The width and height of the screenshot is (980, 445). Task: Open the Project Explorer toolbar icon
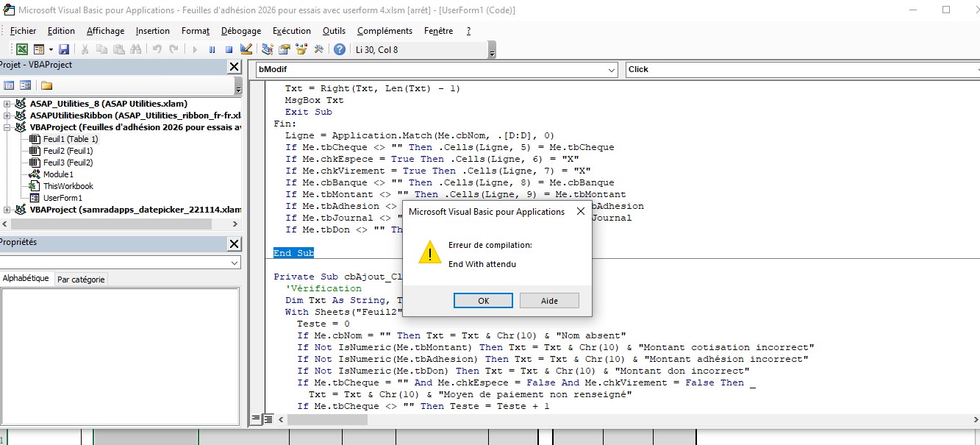(x=267, y=49)
